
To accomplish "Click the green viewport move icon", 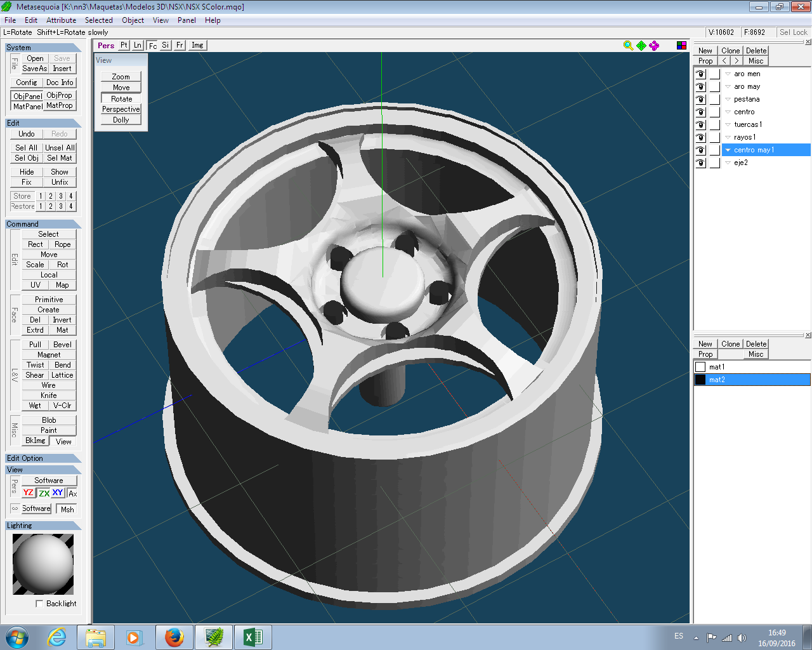I will (x=641, y=46).
